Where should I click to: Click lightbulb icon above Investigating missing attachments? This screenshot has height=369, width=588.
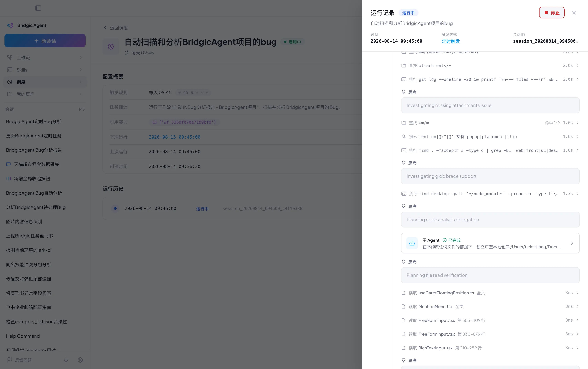tap(404, 92)
